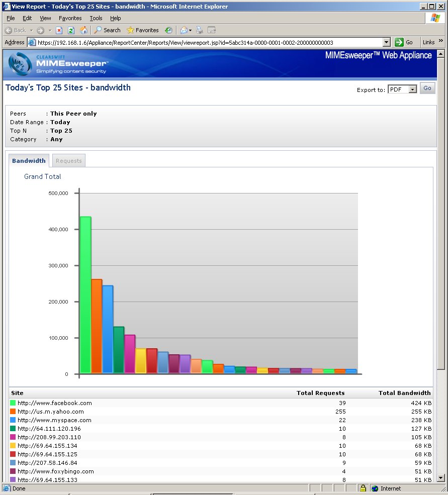The image size is (448, 495).
Task: Click the Stop loading icon
Action: [58, 30]
